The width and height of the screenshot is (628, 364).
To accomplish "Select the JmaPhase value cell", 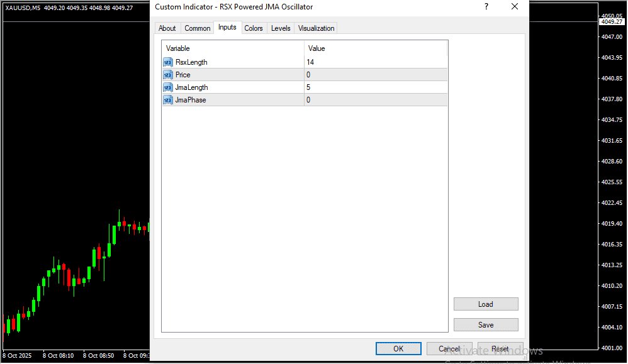I will tap(375, 100).
